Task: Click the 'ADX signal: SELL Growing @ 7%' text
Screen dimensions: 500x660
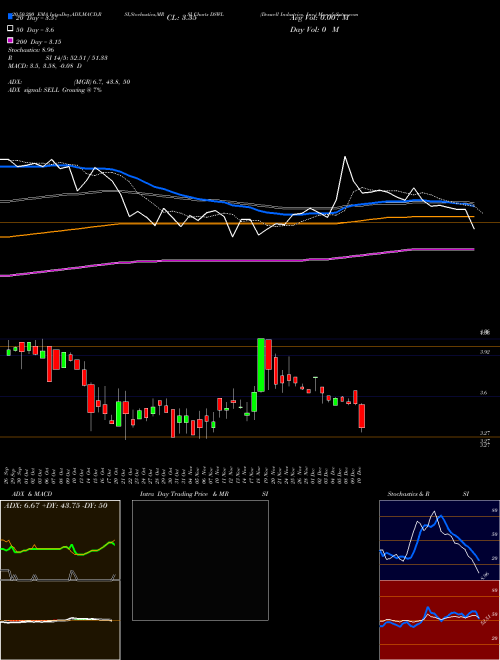Action: 55,90
